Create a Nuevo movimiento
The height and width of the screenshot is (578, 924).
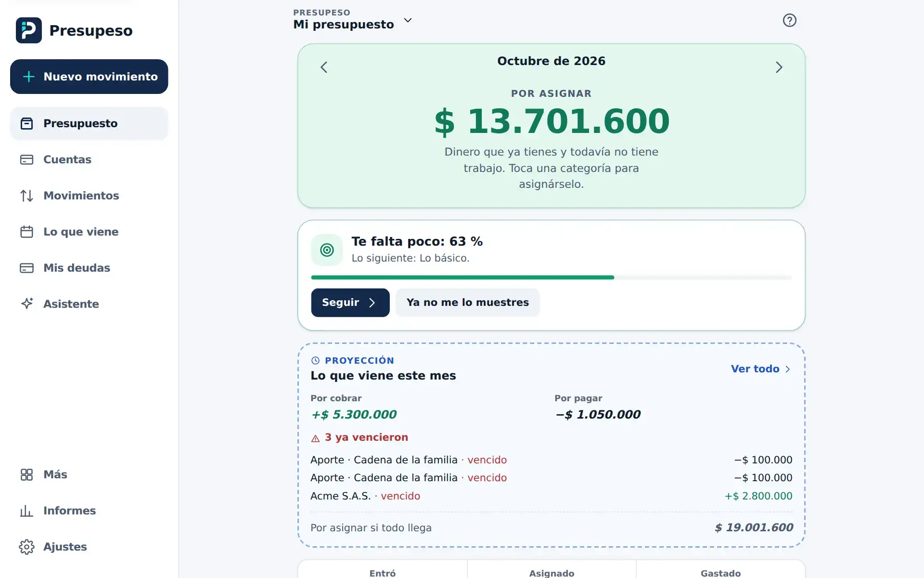[x=89, y=77]
